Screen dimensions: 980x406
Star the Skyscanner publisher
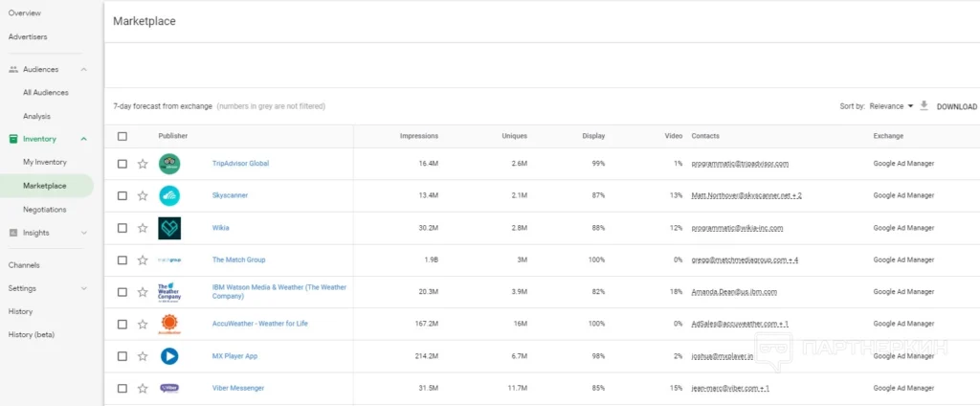tap(143, 195)
